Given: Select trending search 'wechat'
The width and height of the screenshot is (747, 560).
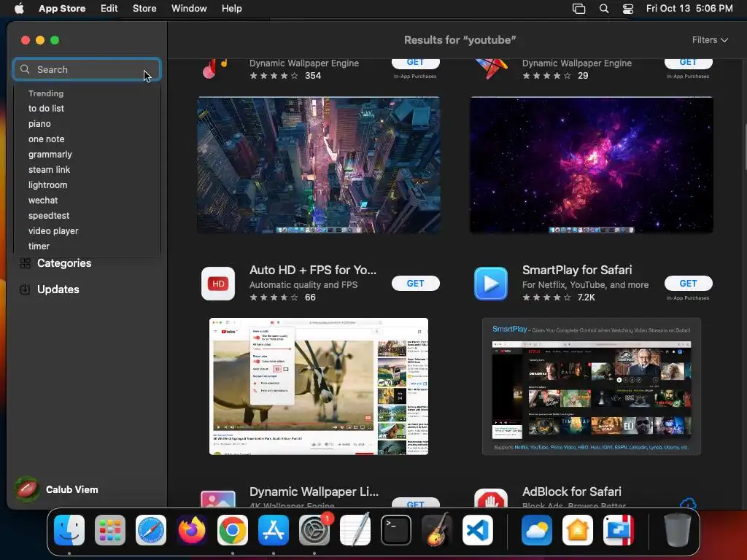Looking at the screenshot, I should point(43,200).
